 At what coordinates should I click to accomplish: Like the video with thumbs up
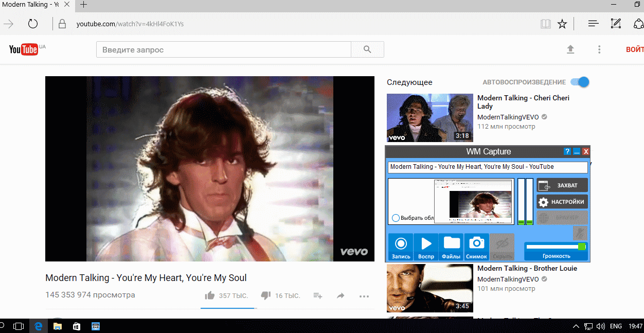(210, 295)
